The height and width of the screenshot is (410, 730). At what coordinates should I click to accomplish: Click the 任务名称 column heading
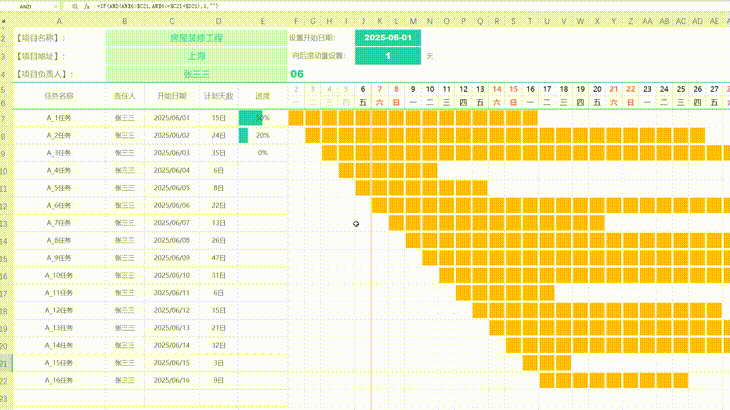coord(59,96)
